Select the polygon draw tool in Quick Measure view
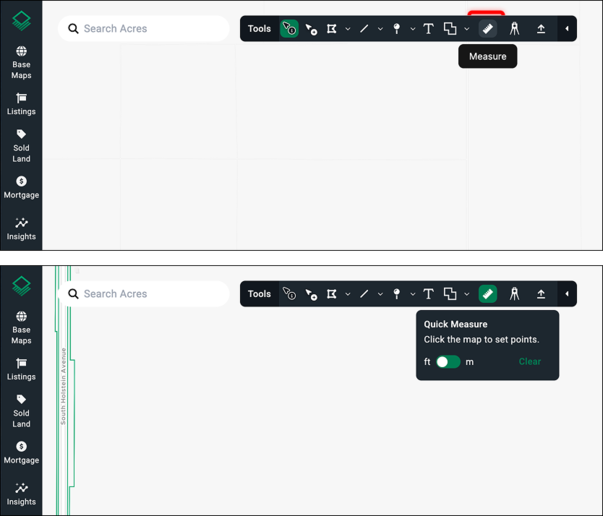 [331, 294]
